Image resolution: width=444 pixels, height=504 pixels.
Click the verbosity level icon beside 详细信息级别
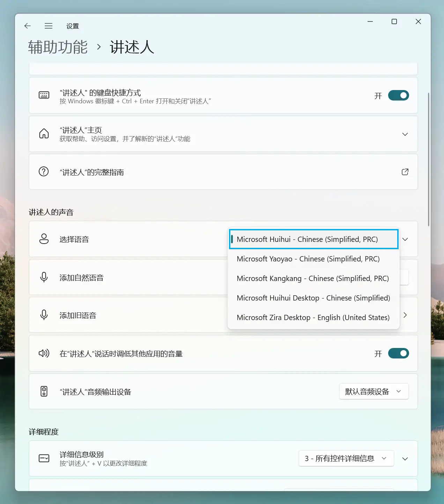[x=44, y=458]
